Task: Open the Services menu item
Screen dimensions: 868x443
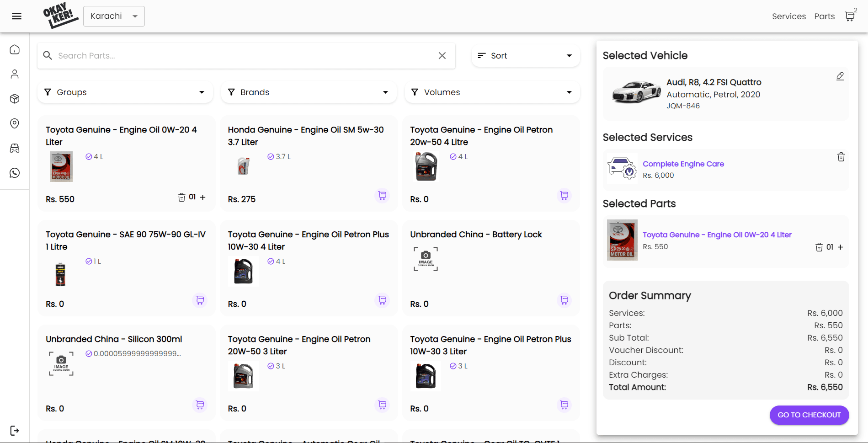Action: [x=789, y=16]
